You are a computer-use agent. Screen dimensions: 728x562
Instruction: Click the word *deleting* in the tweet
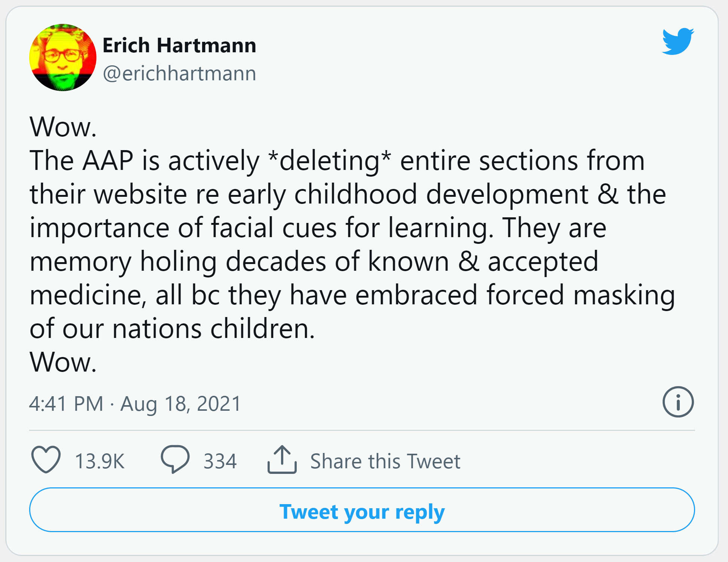(330, 161)
